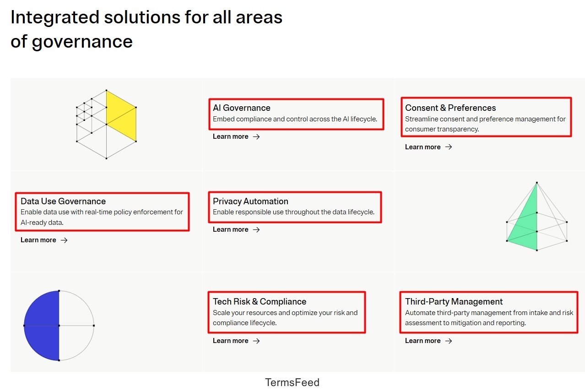Click the arrow icon under Tech Risk & Compliance
585x392 pixels.
click(256, 341)
